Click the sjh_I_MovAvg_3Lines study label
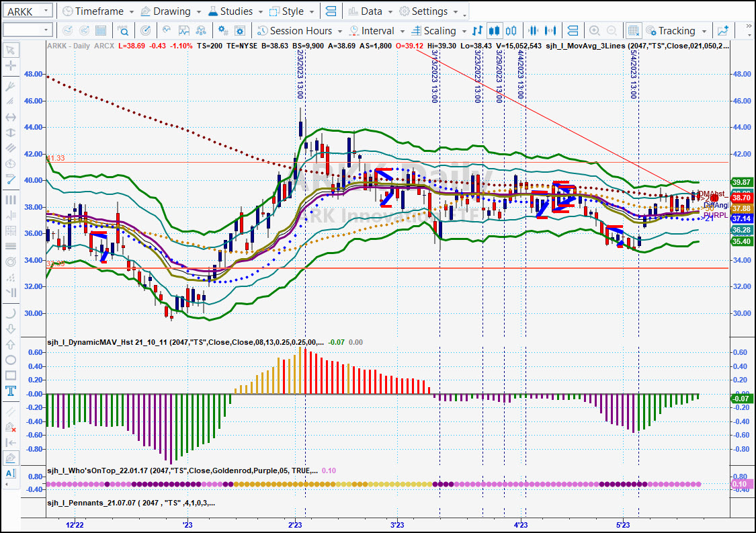 pyautogui.click(x=638, y=46)
